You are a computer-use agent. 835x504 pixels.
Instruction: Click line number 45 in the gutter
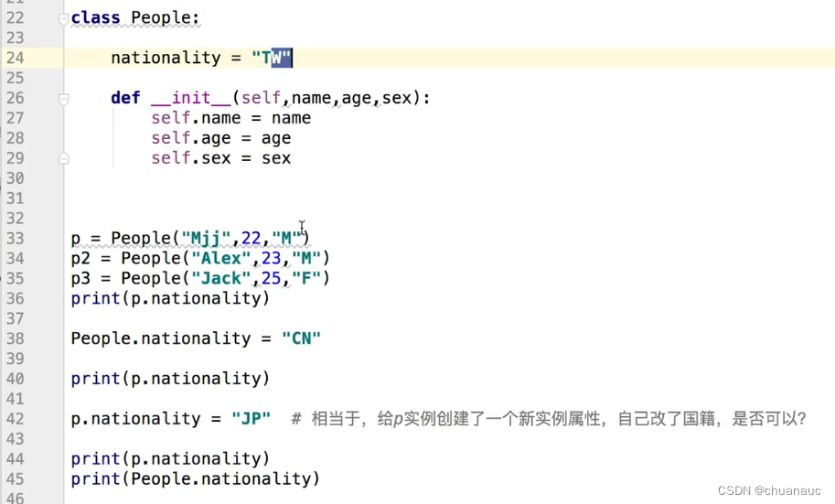coord(16,479)
